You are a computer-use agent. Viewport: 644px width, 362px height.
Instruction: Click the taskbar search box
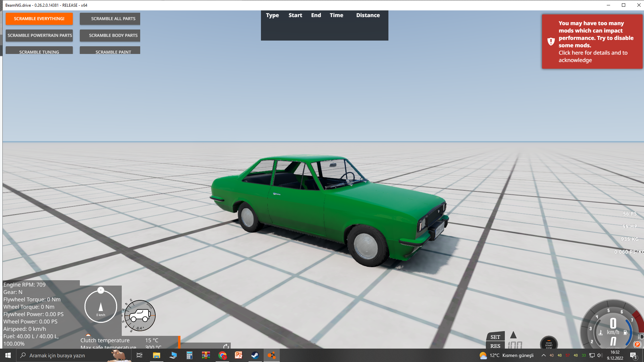click(x=74, y=355)
